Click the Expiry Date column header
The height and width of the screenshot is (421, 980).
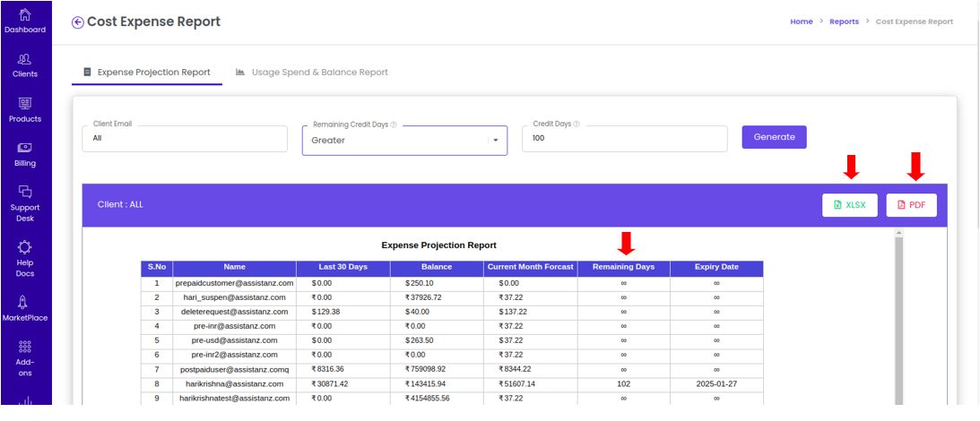point(716,267)
